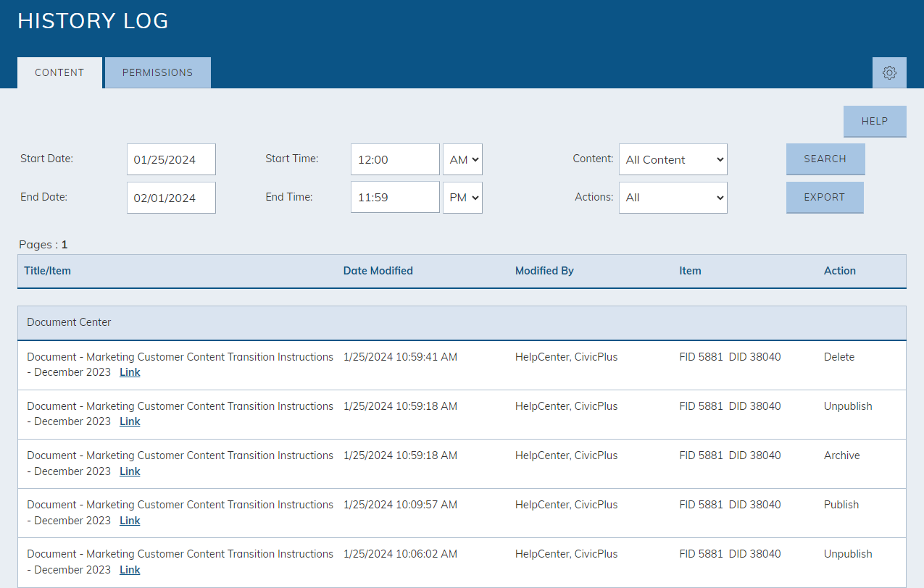Click FID 5881 DID 38040 in the Archive row
The height and width of the screenshot is (588, 924).
click(x=730, y=455)
